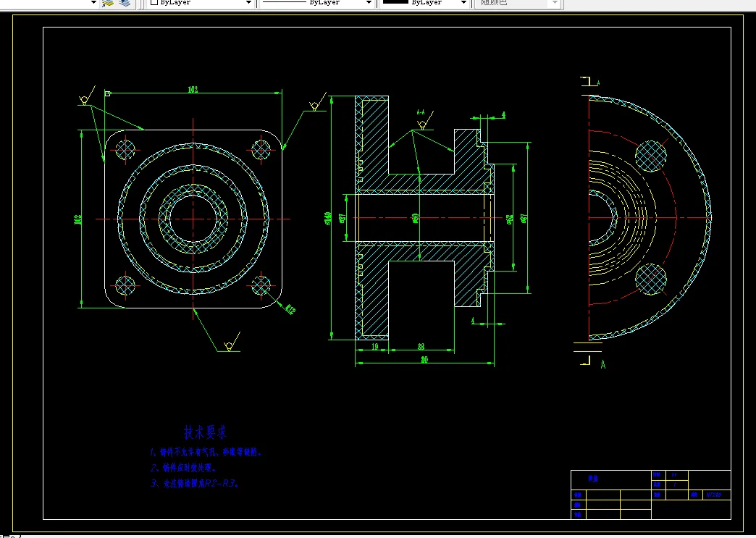Select the A-A section label text

click(x=421, y=112)
